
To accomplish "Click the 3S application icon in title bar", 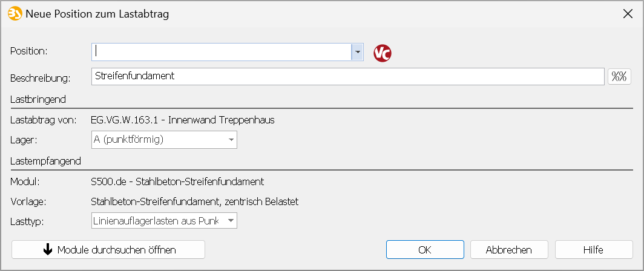I will [15, 14].
